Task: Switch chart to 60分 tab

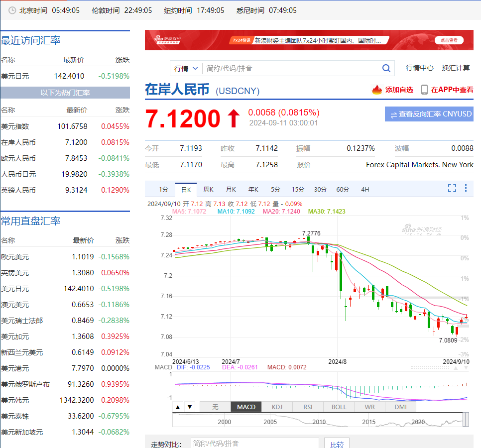Action: point(343,190)
